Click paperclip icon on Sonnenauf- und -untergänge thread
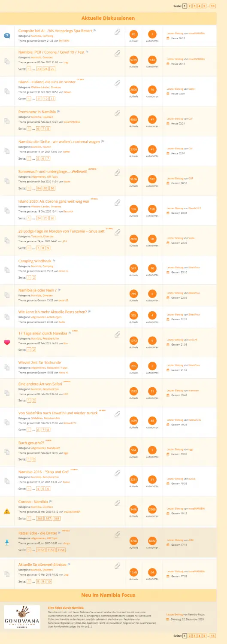The image size is (227, 644). point(117,173)
